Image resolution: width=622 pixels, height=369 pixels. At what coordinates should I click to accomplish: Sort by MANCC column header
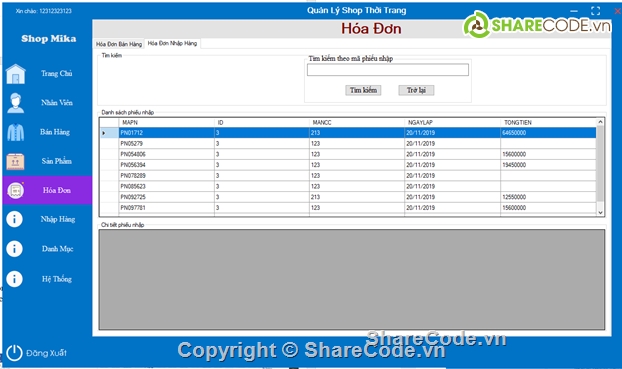(357, 122)
